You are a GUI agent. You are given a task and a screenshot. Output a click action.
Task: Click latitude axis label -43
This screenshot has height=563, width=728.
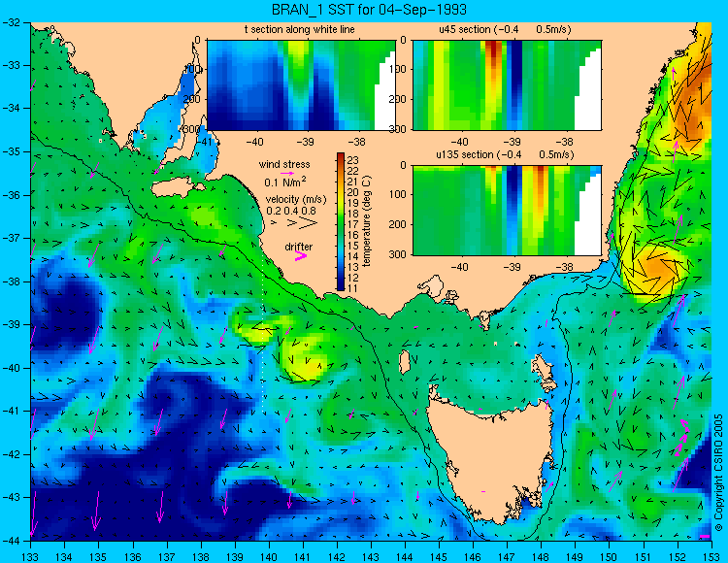[x=13, y=498]
